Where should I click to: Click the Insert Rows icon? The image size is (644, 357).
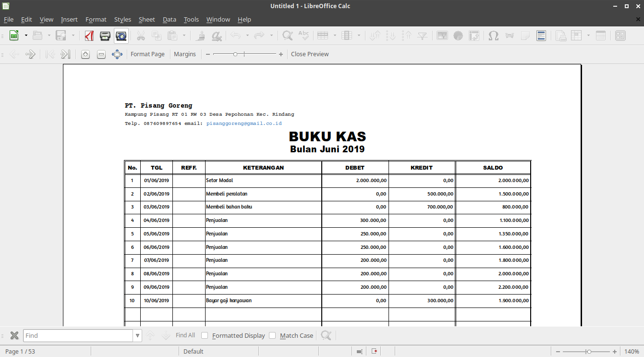323,36
